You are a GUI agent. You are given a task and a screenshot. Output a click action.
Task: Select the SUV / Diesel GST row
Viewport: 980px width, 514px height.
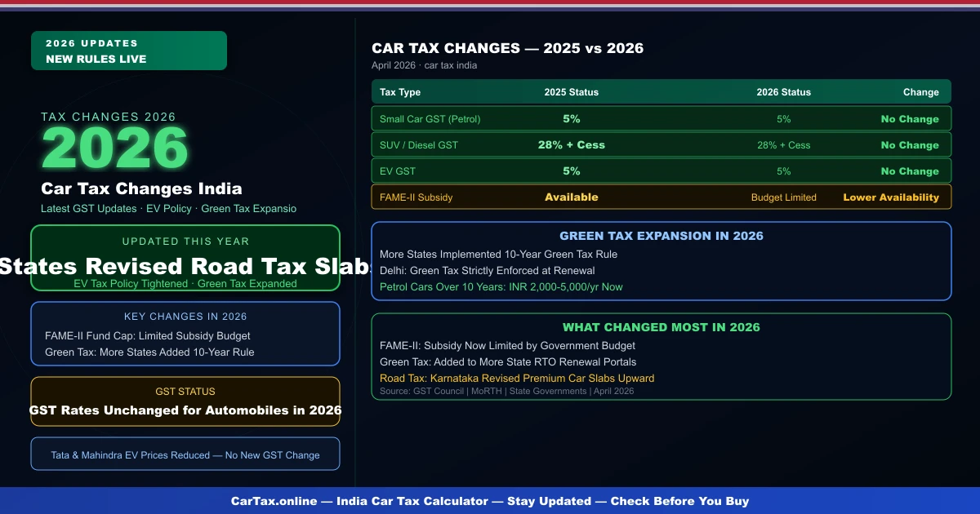[661, 144]
